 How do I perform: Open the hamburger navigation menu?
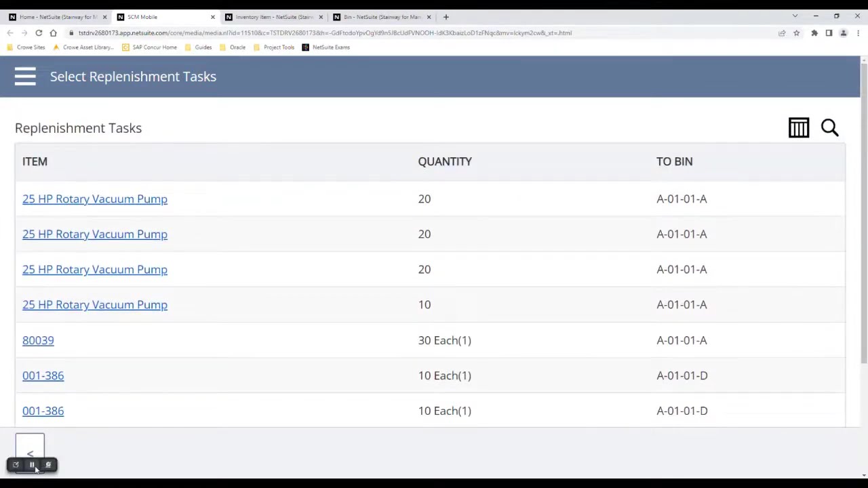click(25, 77)
